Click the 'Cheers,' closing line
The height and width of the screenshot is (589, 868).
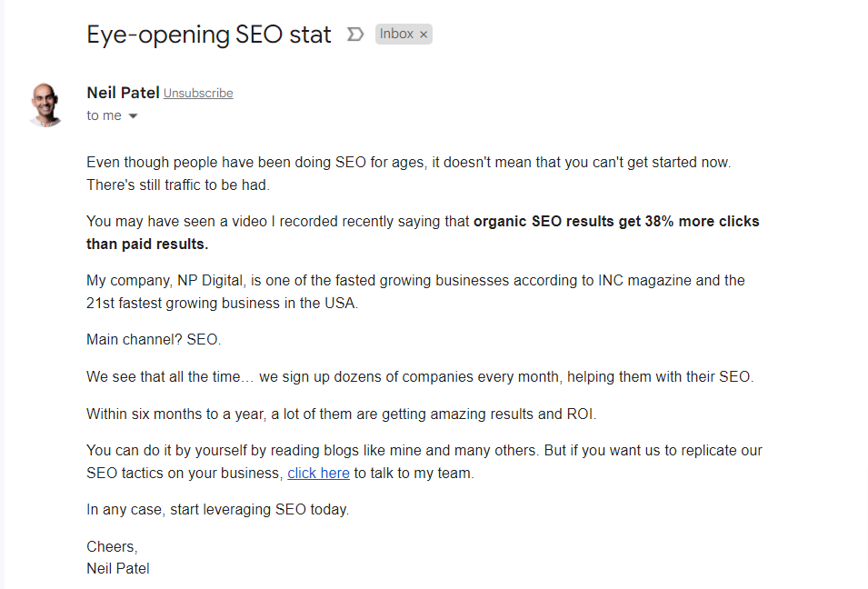[x=112, y=546]
